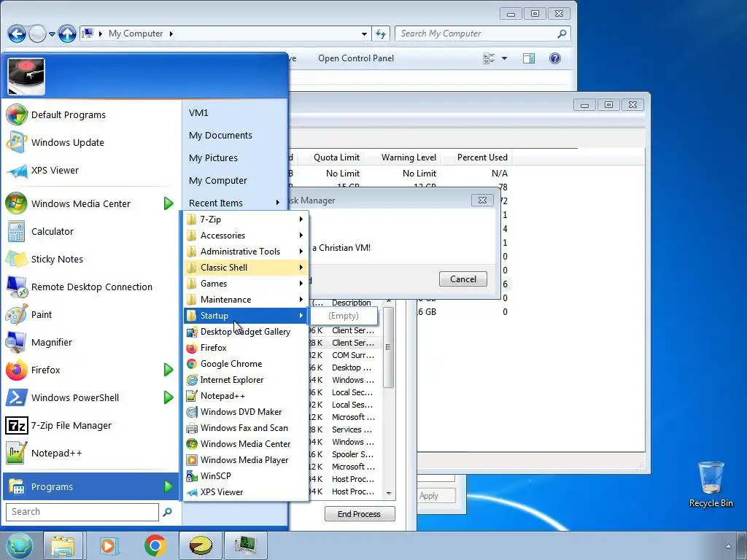The width and height of the screenshot is (747, 560).
Task: Launch Google Chrome from Programs submenu
Action: coord(245,364)
